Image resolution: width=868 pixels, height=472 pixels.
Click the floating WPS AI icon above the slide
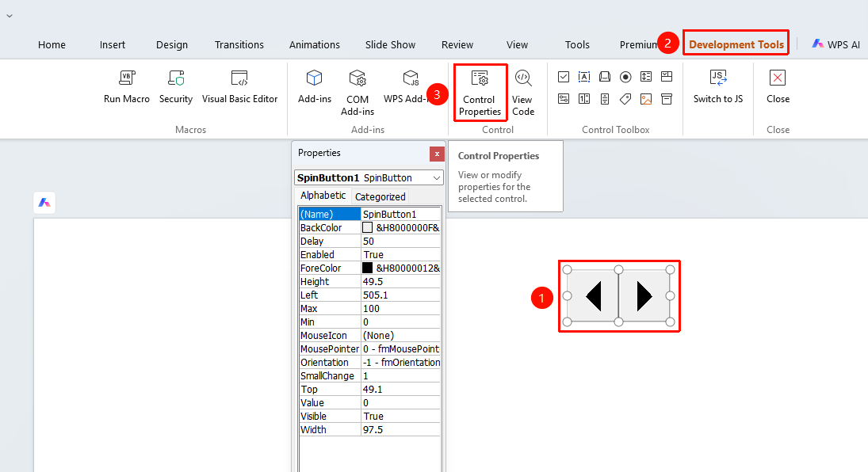click(44, 203)
